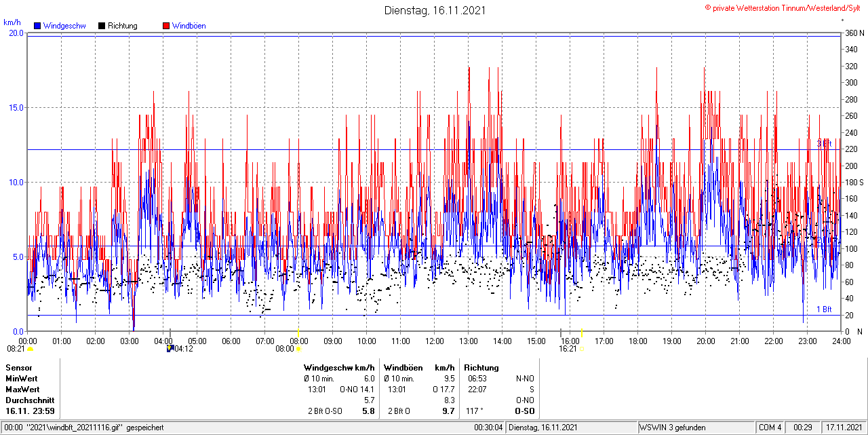
Task: Click the 08:21 sunrise time label
Action: tap(15, 349)
